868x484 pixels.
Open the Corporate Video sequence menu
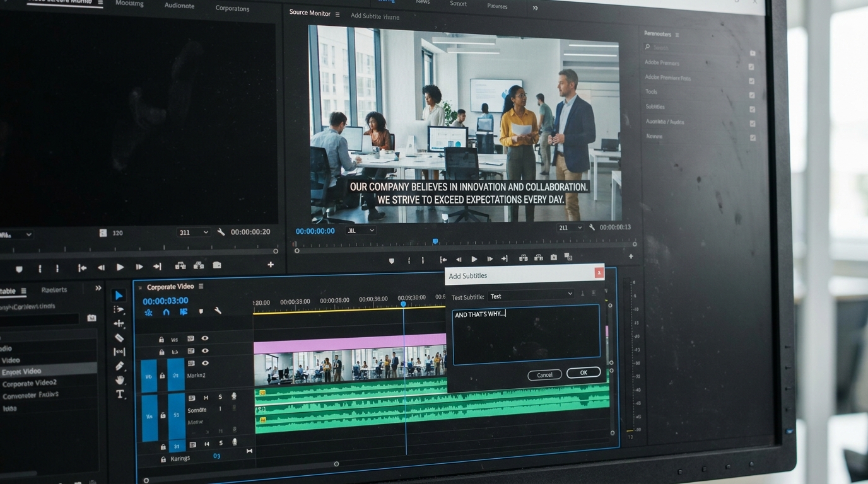coord(201,286)
